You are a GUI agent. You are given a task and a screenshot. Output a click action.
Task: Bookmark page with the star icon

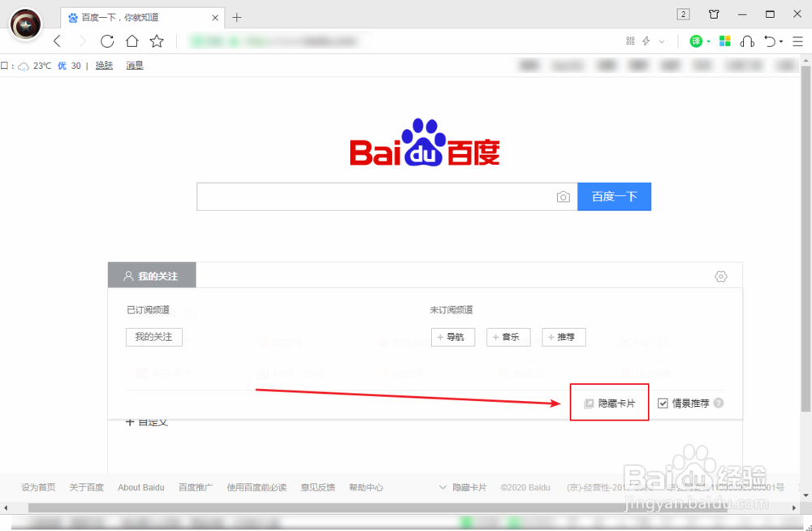click(x=157, y=41)
